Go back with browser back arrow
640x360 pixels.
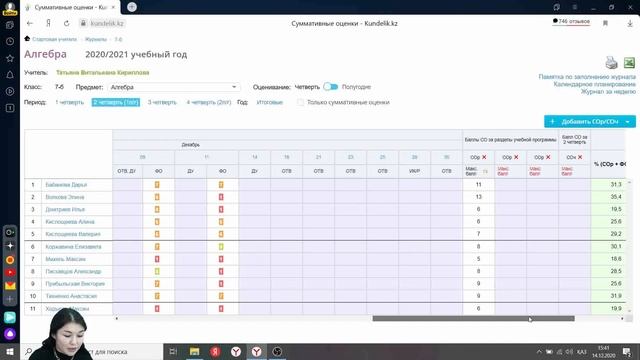coord(30,23)
